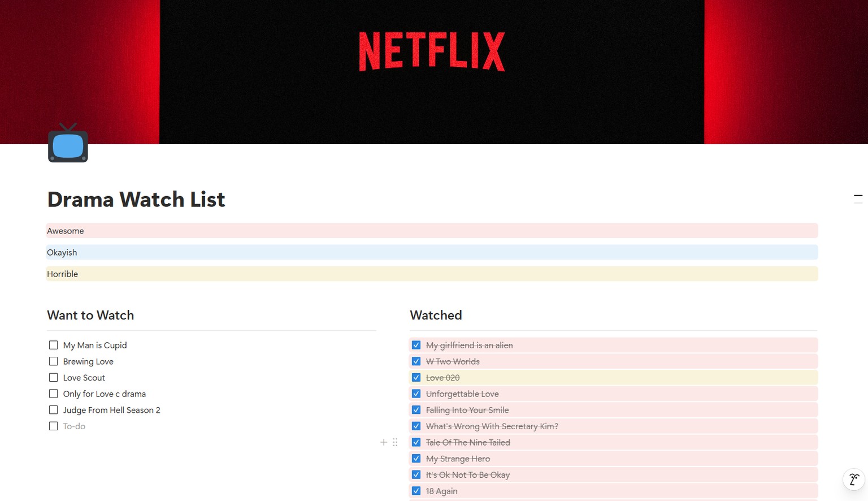Check the My Man is Cupid checkbox

[53, 345]
